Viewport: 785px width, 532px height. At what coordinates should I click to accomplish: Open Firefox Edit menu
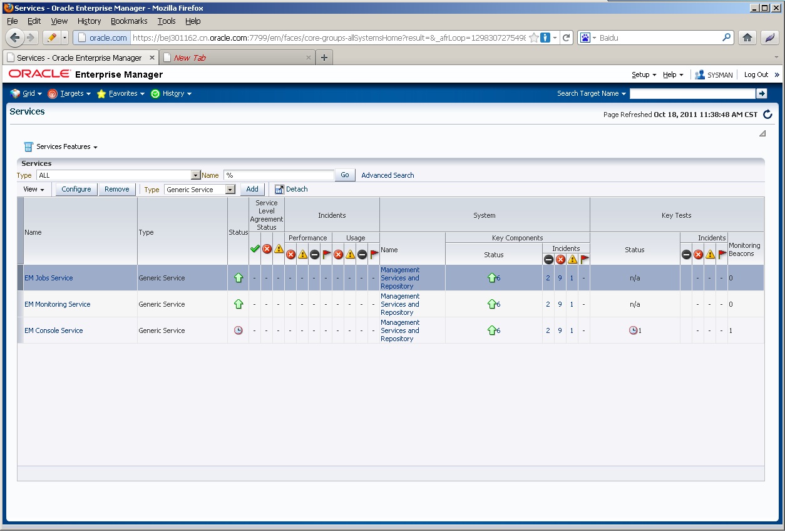[x=34, y=21]
